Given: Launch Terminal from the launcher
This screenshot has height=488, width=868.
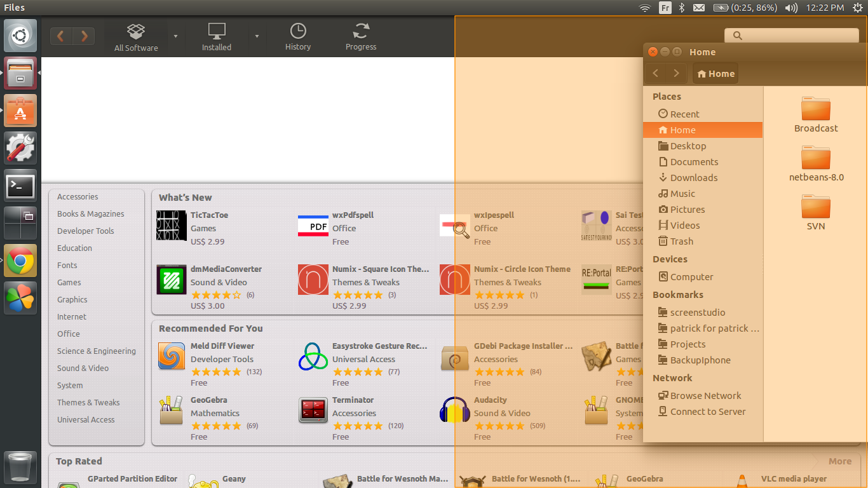Looking at the screenshot, I should pyautogui.click(x=21, y=186).
